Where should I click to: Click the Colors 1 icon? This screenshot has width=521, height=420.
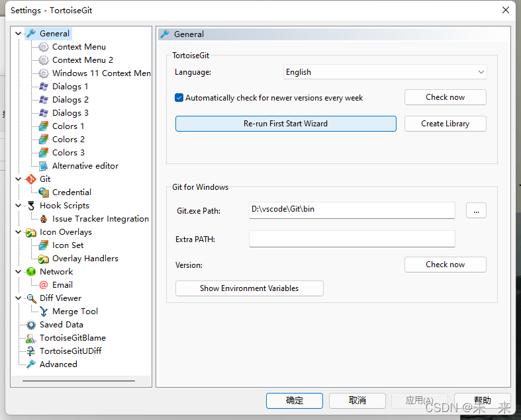[44, 126]
